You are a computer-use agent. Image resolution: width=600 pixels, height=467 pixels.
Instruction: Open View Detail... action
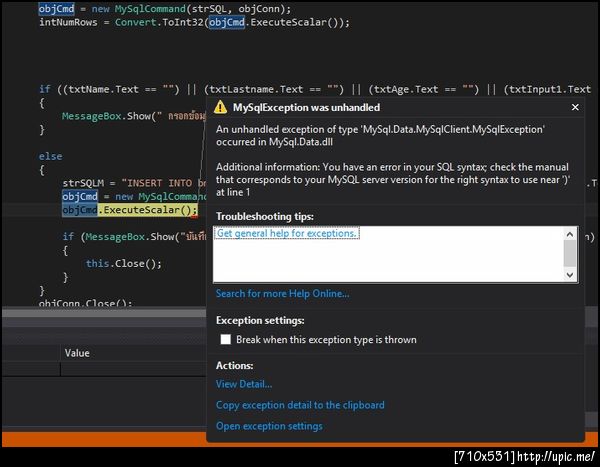point(244,384)
